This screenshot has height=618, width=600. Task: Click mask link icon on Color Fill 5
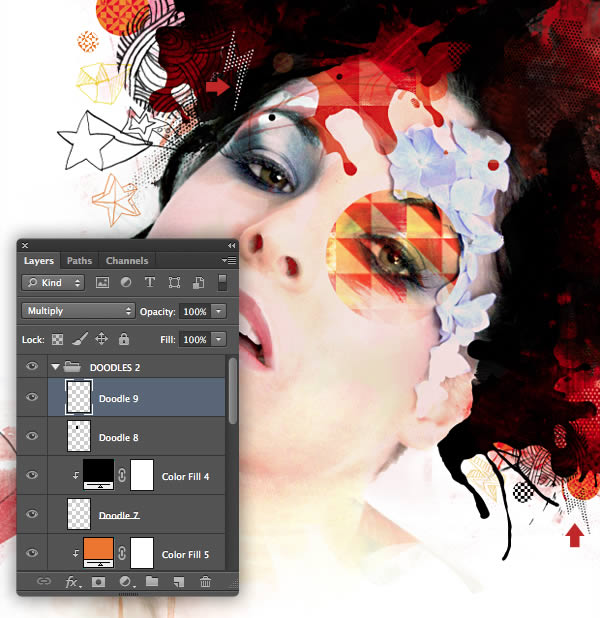click(122, 553)
